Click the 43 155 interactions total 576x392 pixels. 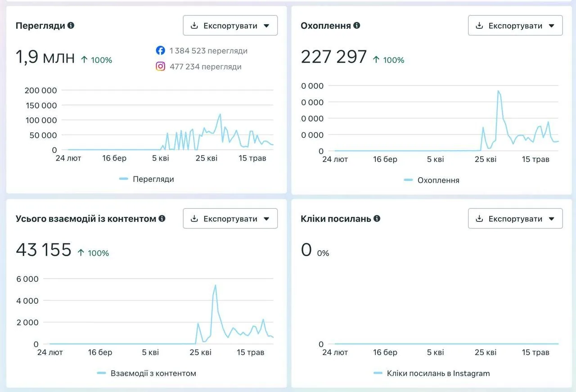click(x=44, y=250)
